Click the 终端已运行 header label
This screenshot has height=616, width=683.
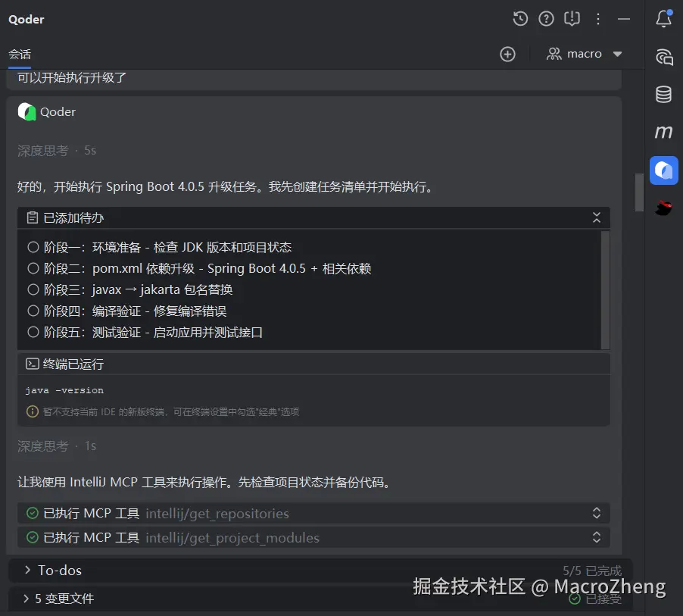click(73, 364)
